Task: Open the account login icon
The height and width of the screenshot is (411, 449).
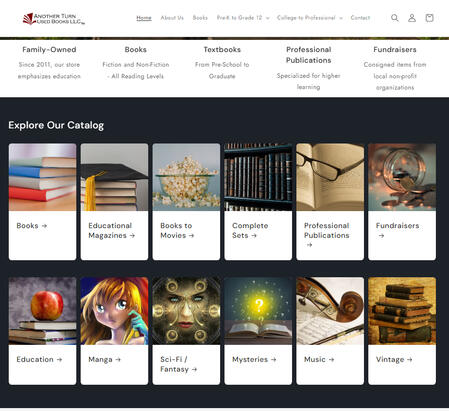Action: point(412,18)
